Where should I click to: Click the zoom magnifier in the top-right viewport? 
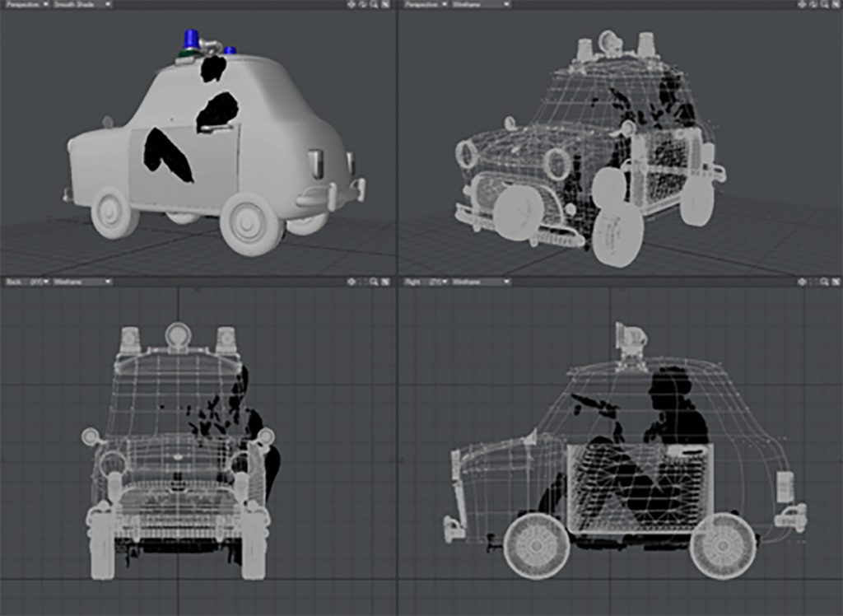coord(823,4)
